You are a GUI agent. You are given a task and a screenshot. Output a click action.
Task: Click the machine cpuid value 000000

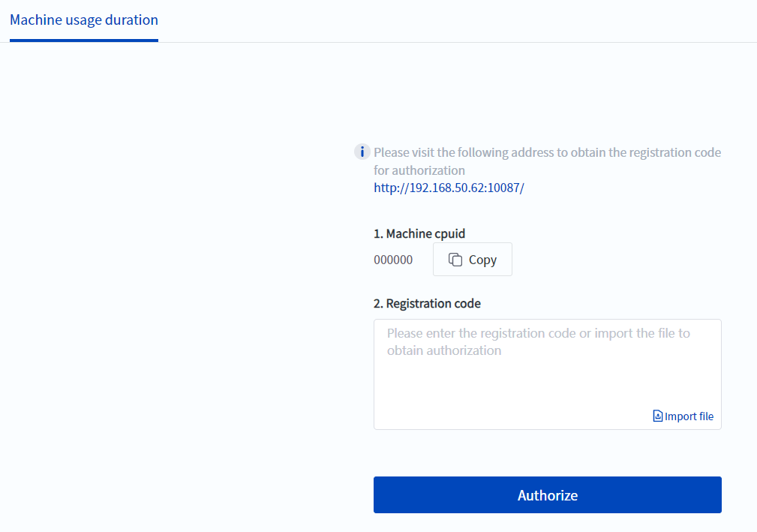[x=393, y=260]
